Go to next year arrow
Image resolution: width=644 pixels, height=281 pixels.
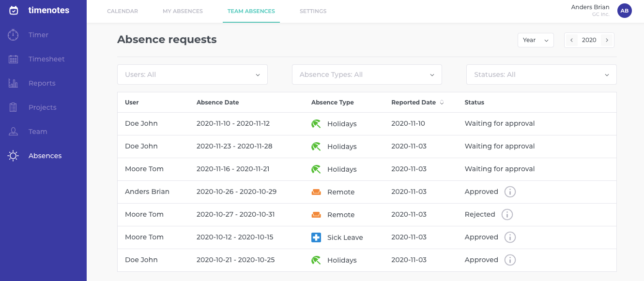click(x=607, y=40)
